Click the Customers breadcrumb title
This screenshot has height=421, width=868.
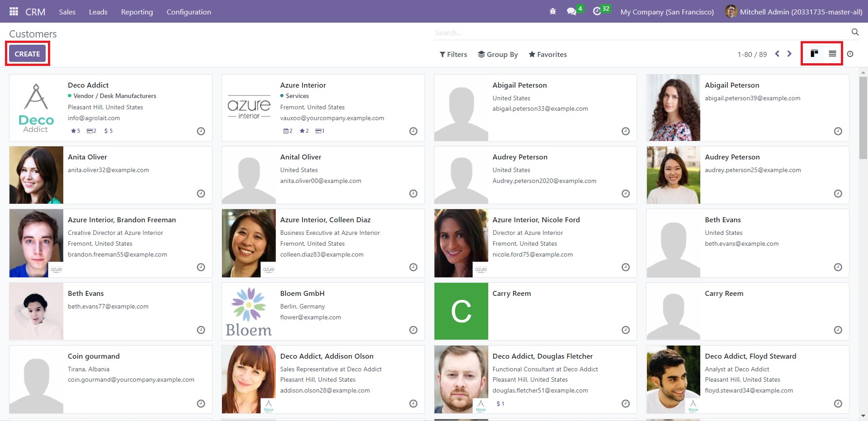(x=33, y=34)
